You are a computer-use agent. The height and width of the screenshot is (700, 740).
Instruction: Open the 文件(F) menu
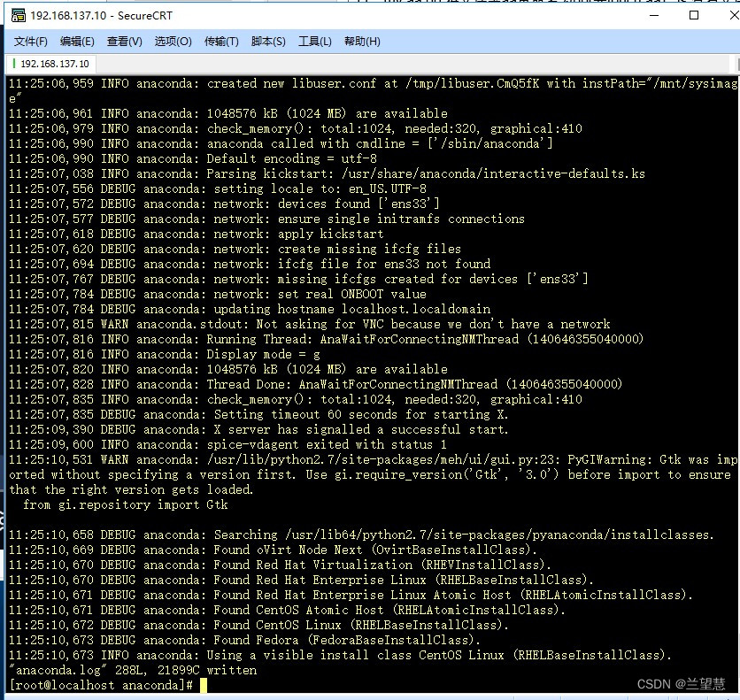(x=30, y=41)
